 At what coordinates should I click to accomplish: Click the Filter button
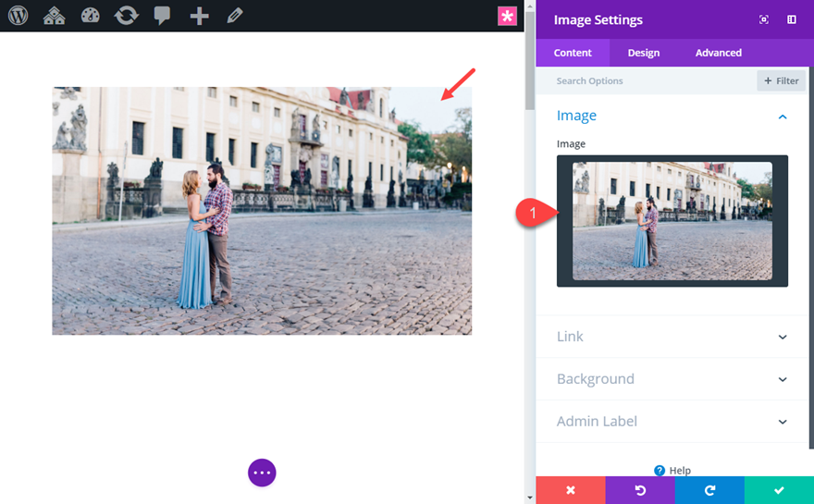pyautogui.click(x=781, y=80)
